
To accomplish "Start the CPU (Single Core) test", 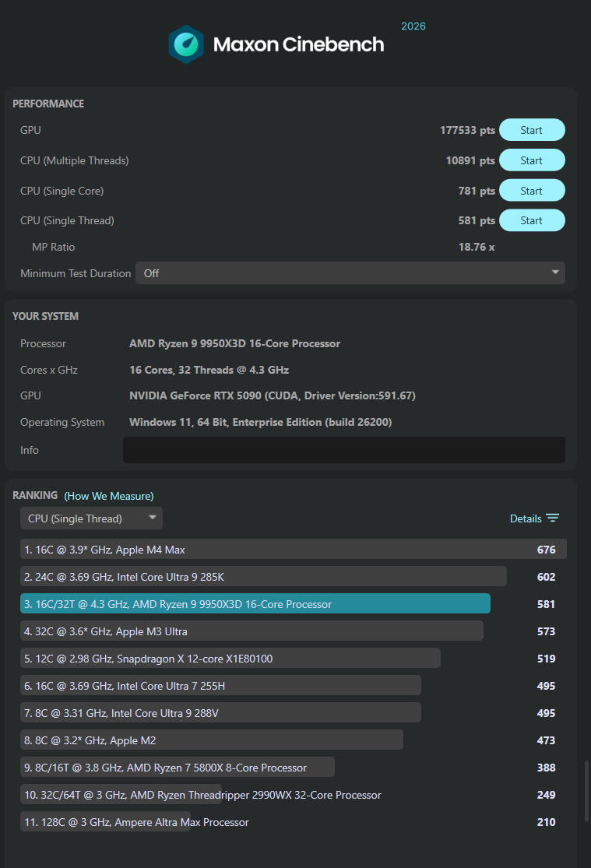I will (532, 191).
